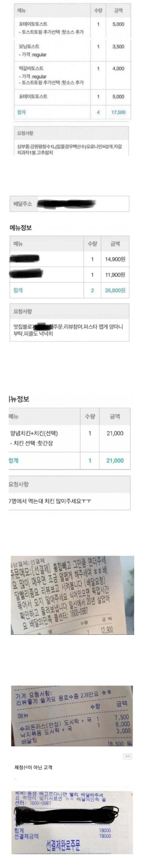Viewport: 142px width, 868px height.
Task: Click the 14,900원 price cell
Action: tap(115, 259)
